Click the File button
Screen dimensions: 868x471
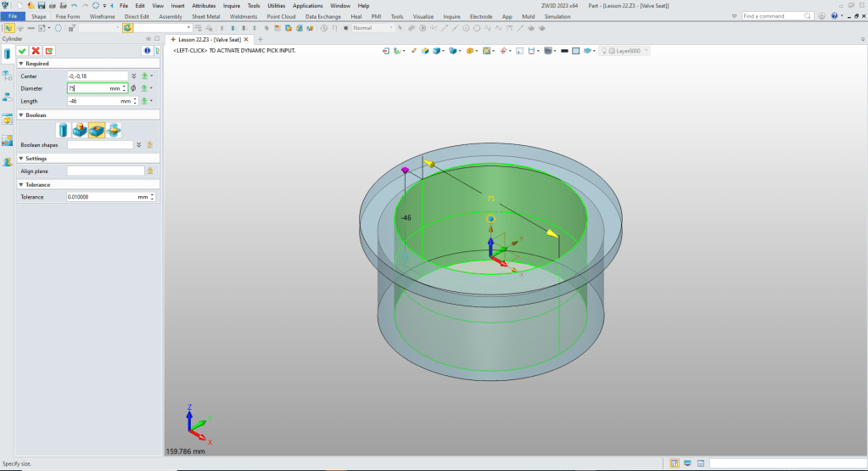pyautogui.click(x=13, y=16)
